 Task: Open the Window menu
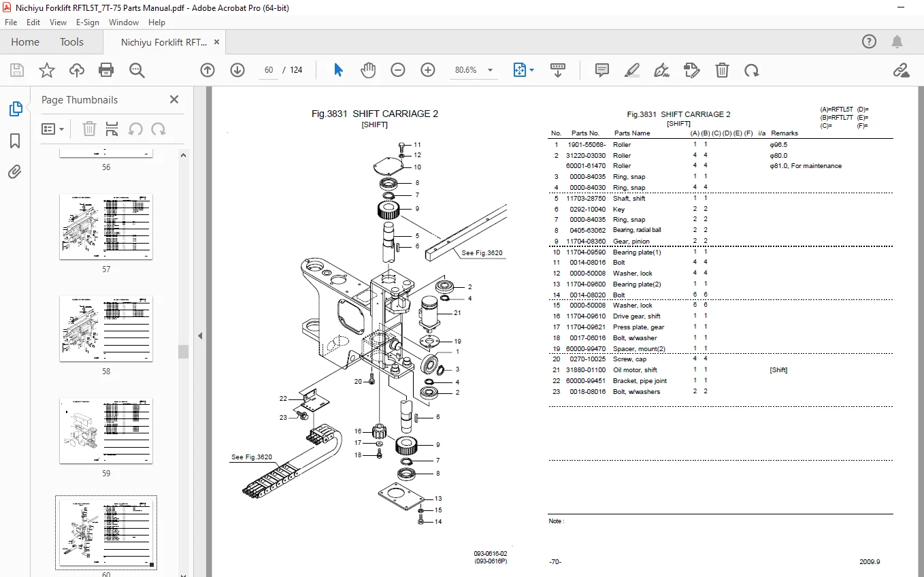click(124, 22)
